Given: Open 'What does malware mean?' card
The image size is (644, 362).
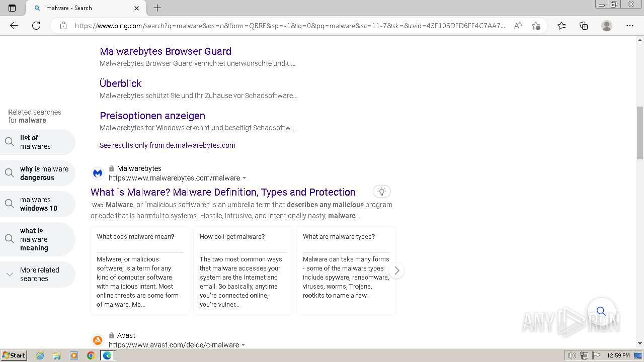Looking at the screenshot, I should pos(140,270).
